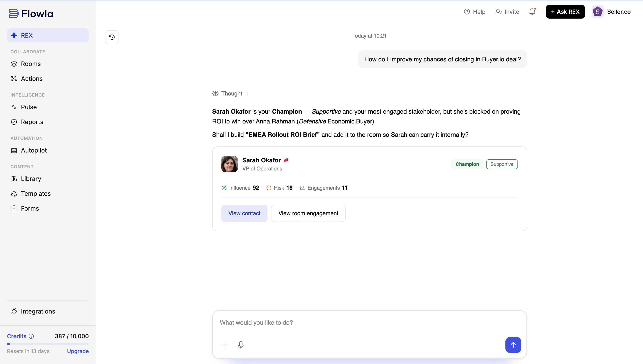Click the Forms clipboard icon

14,208
